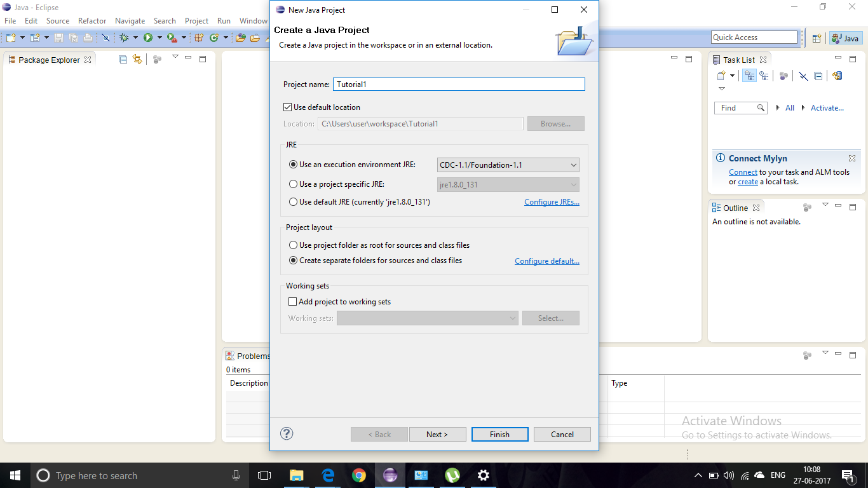Viewport: 868px width, 488px height.
Task: Click the Run Last Tool toolbar icon
Action: coord(172,37)
